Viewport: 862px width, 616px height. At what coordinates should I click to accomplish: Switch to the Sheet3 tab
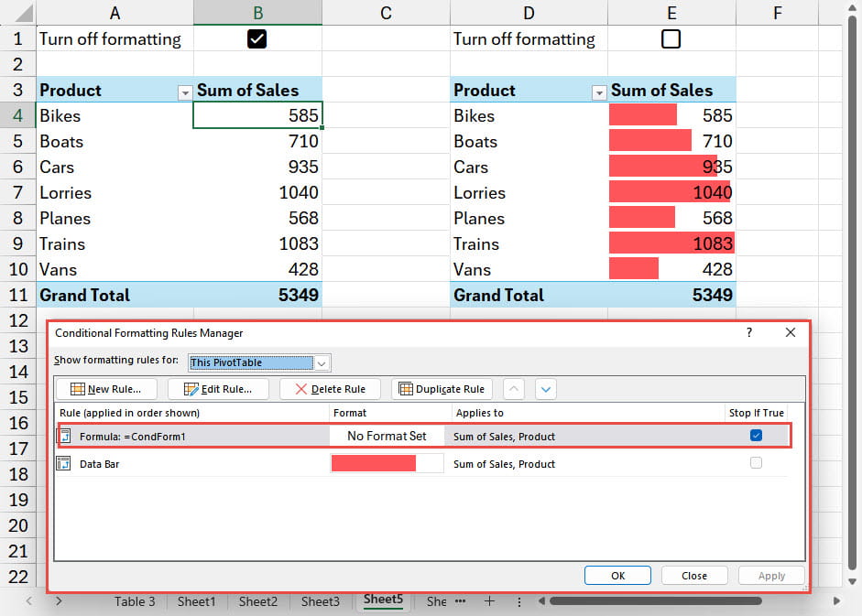click(x=320, y=601)
